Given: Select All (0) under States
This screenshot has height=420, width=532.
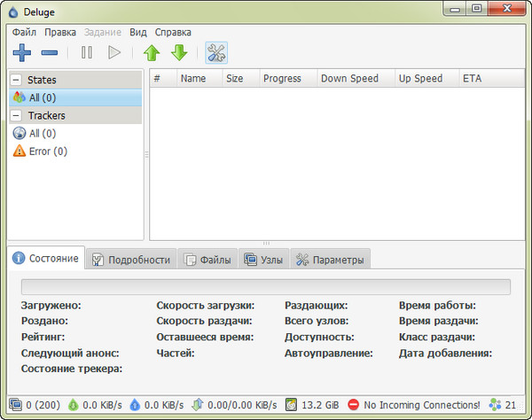Looking at the screenshot, I should click(43, 97).
